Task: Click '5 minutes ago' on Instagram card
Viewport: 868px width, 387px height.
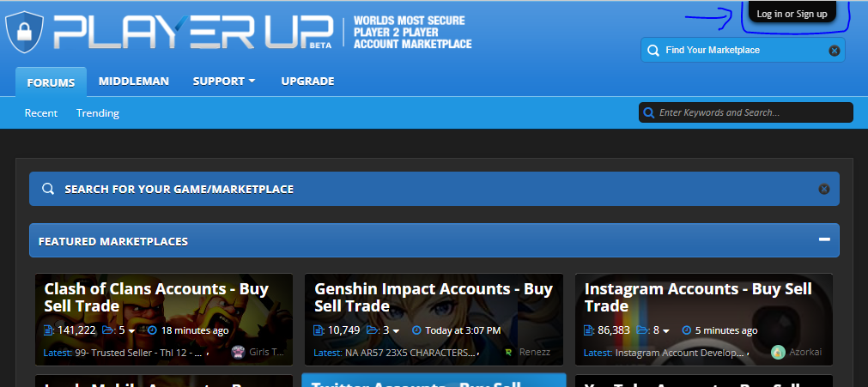Action: (726, 330)
